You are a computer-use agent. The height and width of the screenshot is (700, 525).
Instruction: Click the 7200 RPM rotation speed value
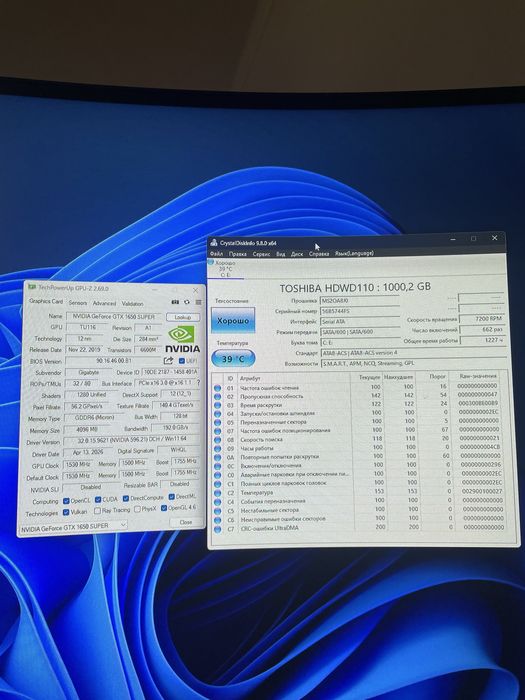coord(482,319)
